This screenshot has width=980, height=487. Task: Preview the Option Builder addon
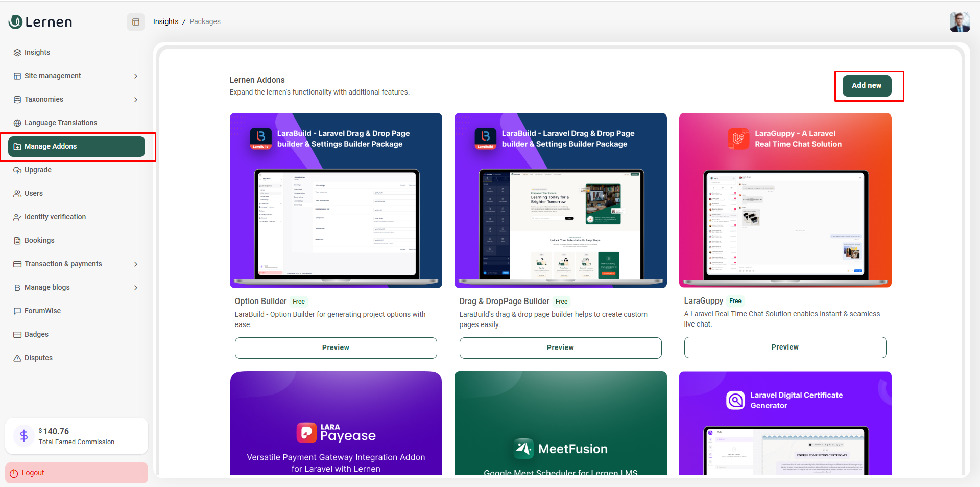point(336,347)
